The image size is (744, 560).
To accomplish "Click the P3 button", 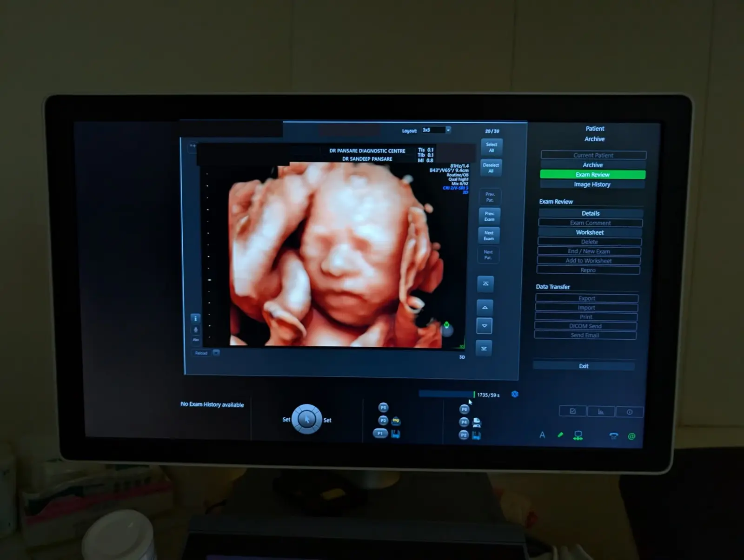I will [383, 421].
